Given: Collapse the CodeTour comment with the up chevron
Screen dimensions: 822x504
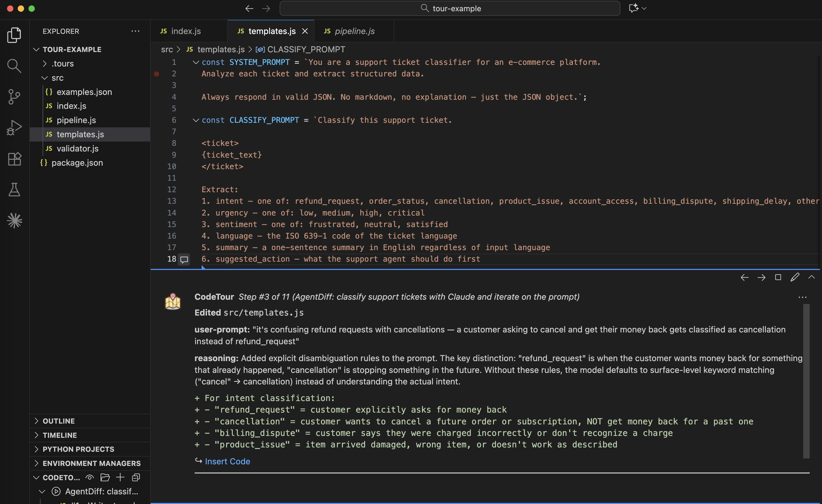Looking at the screenshot, I should (x=812, y=277).
